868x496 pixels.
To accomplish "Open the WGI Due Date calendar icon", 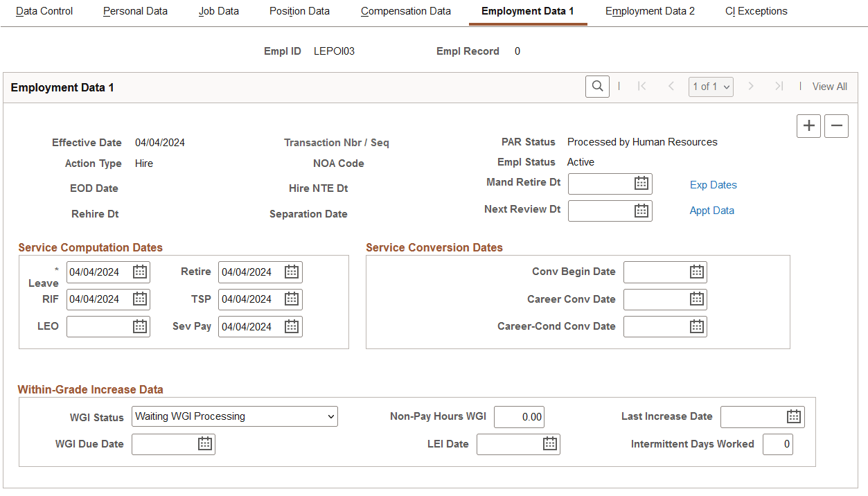I will pos(204,443).
